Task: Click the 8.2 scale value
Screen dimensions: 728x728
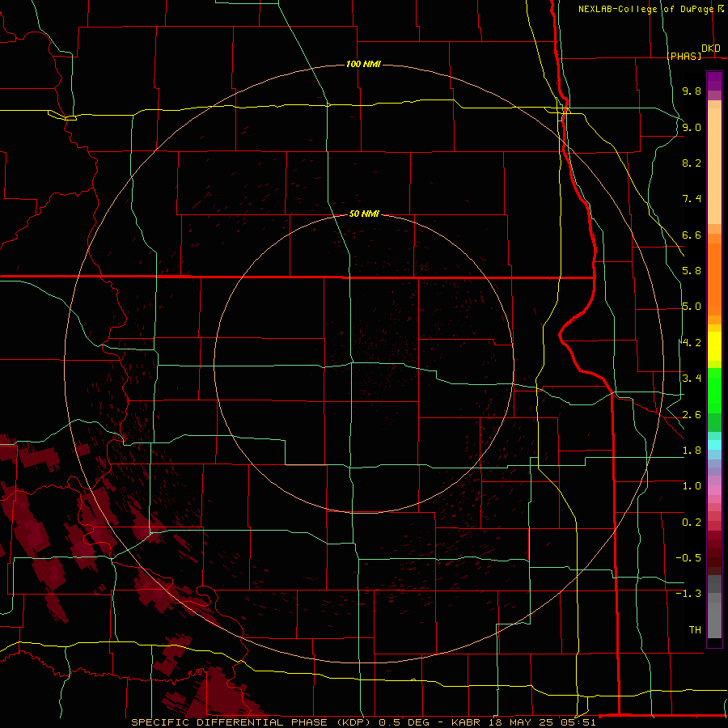Action: click(x=692, y=163)
